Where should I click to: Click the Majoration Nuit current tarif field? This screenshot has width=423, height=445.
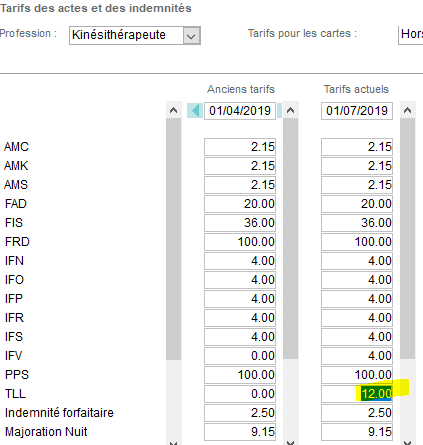pos(357,432)
